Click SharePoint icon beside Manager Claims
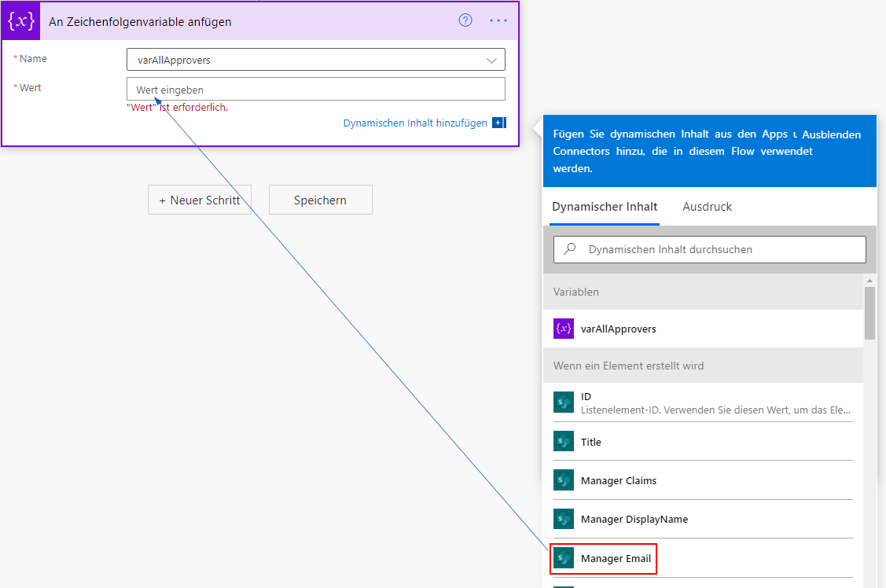The image size is (886, 588). point(564,480)
